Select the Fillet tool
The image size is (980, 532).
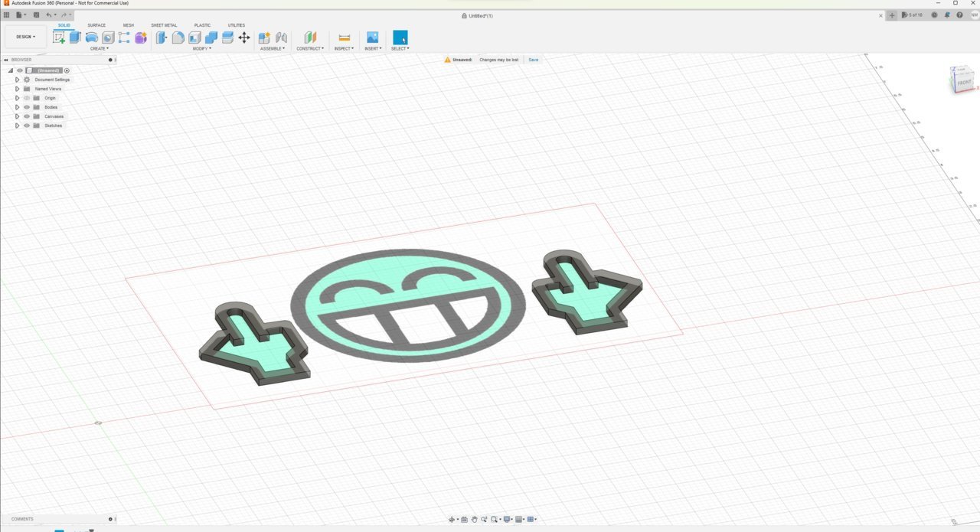(178, 38)
